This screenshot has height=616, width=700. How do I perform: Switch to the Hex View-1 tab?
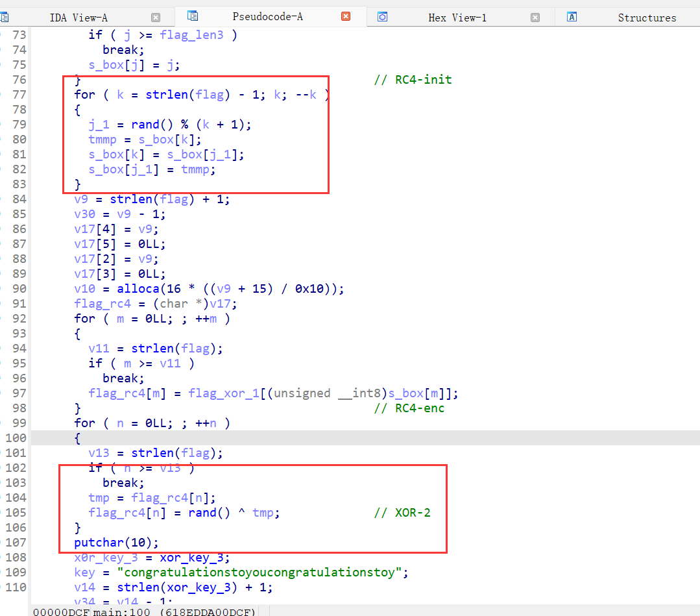pyautogui.click(x=457, y=18)
